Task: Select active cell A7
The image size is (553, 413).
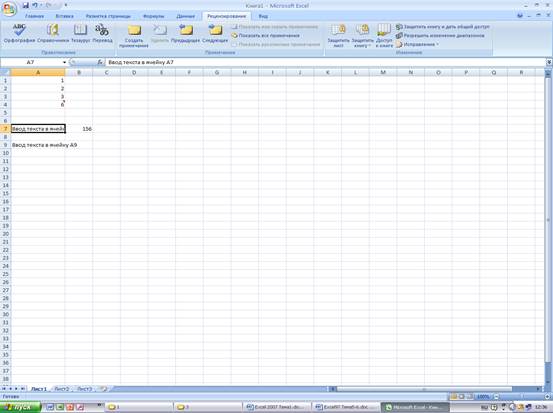Action: [38, 129]
